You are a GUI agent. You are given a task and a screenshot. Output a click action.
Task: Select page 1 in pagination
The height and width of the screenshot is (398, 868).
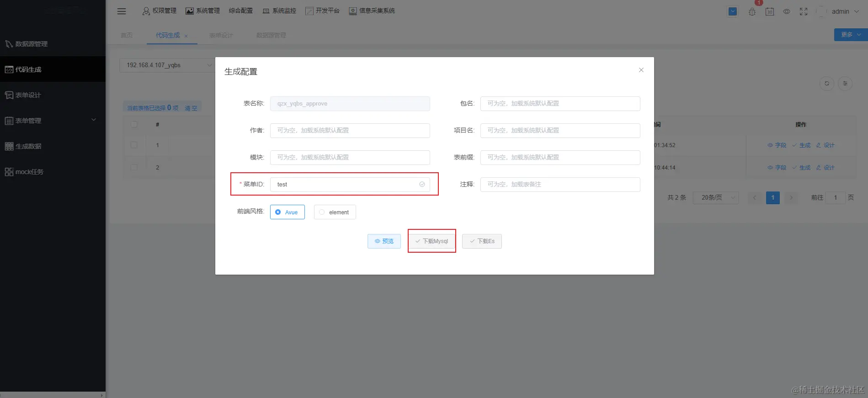point(773,197)
